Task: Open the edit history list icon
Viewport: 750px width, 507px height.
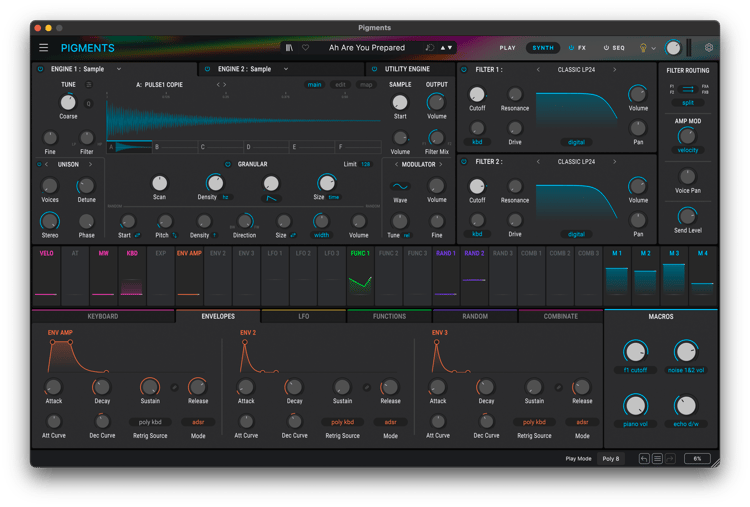Action: (657, 459)
